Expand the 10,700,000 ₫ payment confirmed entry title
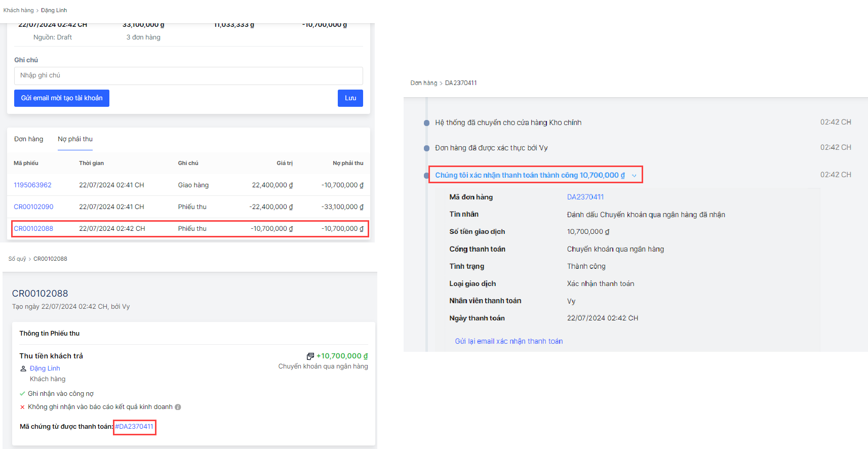Viewport: 868px width, 449px height. [529, 175]
